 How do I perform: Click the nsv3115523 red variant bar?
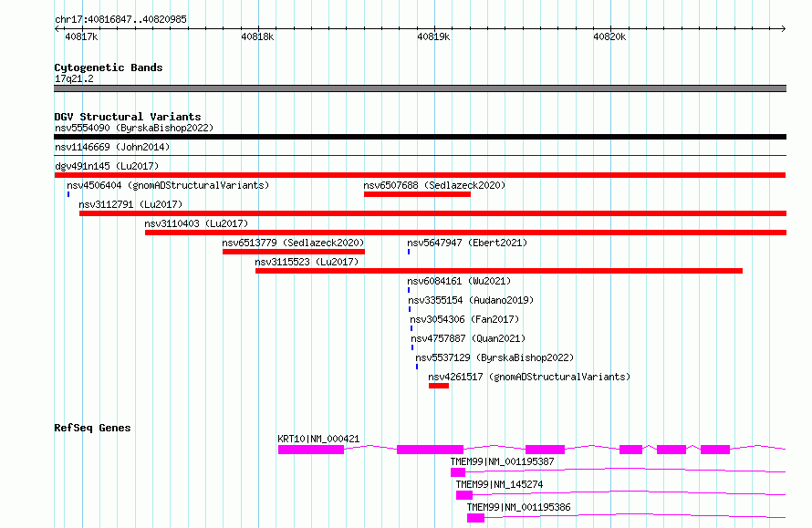coord(499,271)
